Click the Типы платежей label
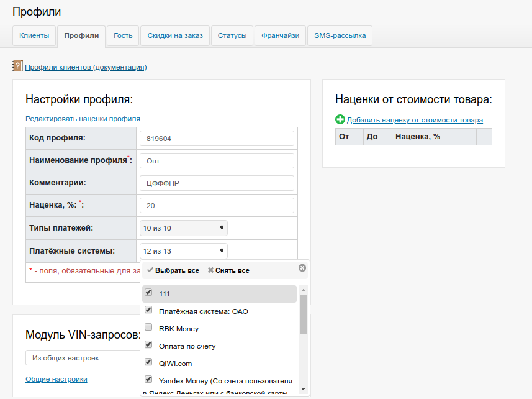 [61, 228]
